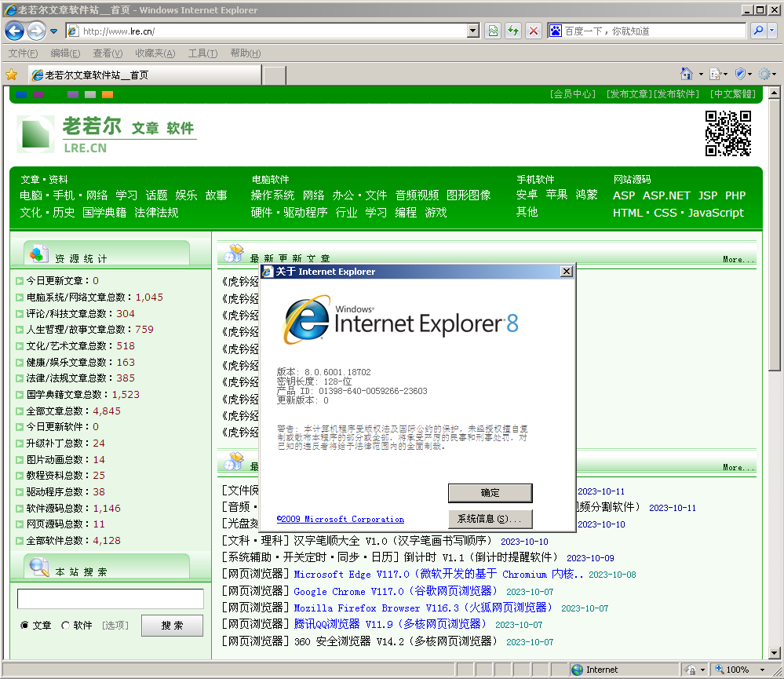Click the 本站搜索 magnifier icon
The image size is (784, 679).
[38, 567]
